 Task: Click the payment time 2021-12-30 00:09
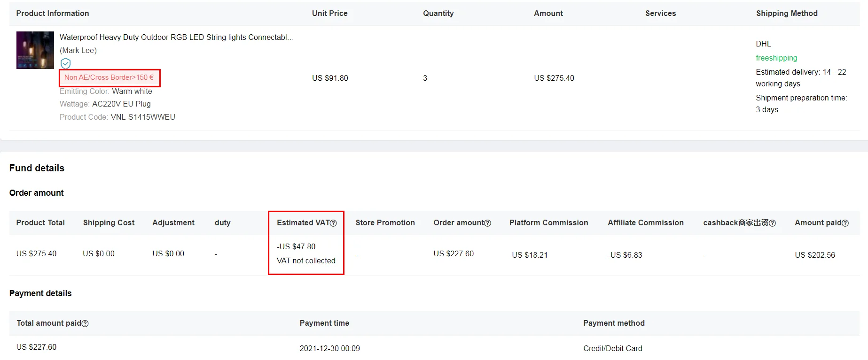329,348
